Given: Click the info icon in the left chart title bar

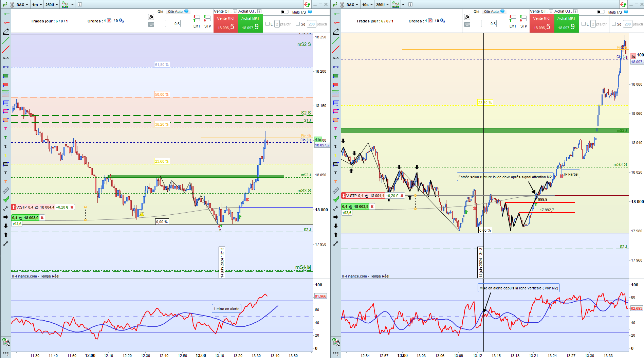Looking at the screenshot, I should click(x=79, y=4).
